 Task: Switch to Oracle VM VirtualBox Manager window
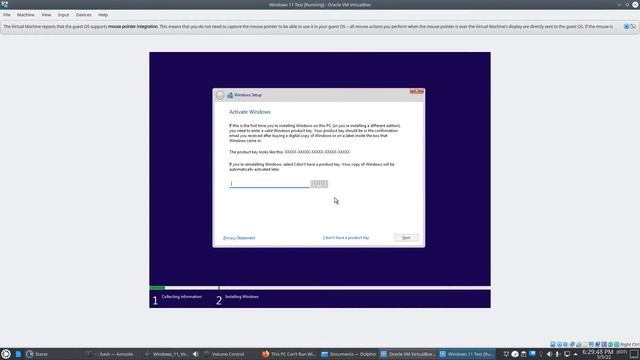pos(407,354)
